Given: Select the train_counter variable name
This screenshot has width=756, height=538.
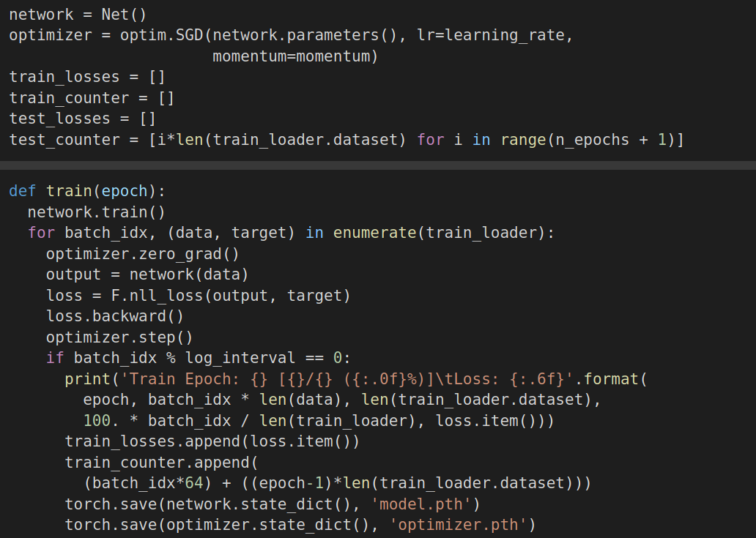Looking at the screenshot, I should click(69, 97).
